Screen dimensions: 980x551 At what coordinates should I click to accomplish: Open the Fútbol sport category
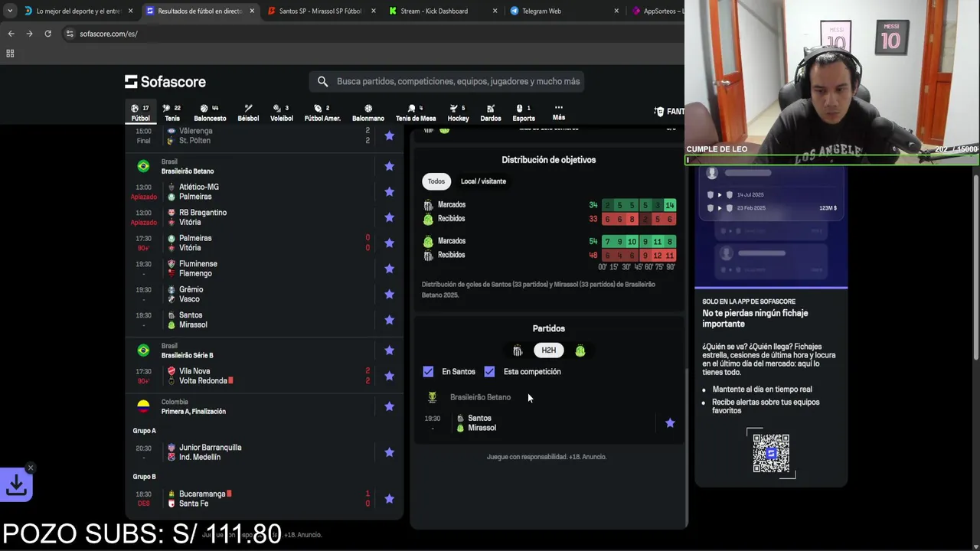140,112
